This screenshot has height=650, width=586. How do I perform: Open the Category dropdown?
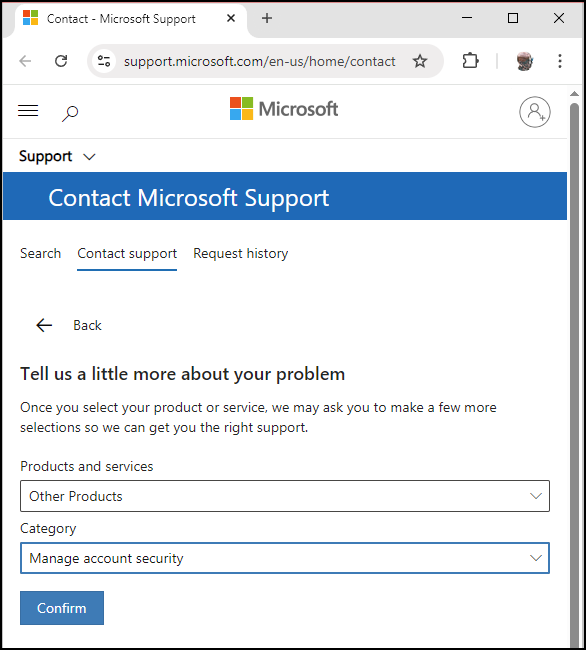click(x=285, y=558)
